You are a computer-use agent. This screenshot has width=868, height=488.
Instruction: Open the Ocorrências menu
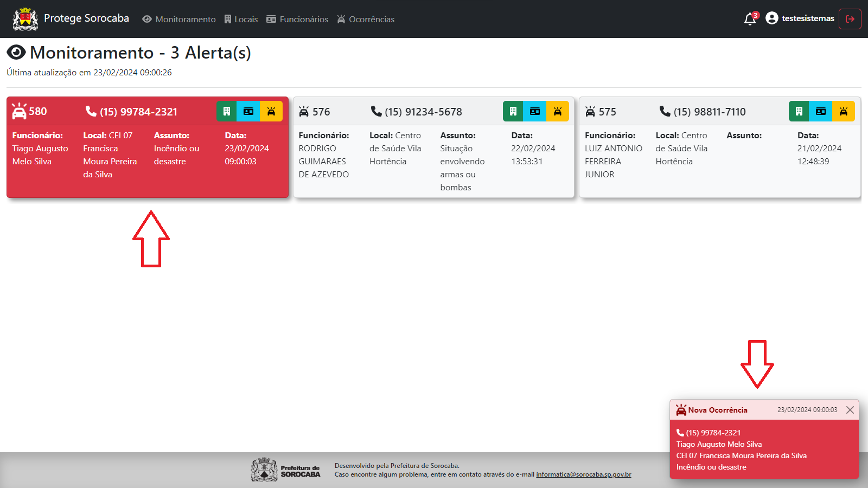coord(366,19)
